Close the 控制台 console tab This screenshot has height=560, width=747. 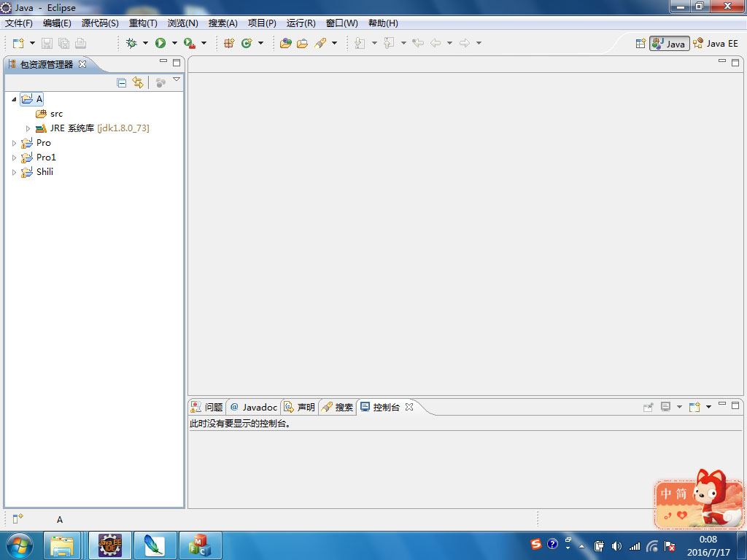(409, 407)
